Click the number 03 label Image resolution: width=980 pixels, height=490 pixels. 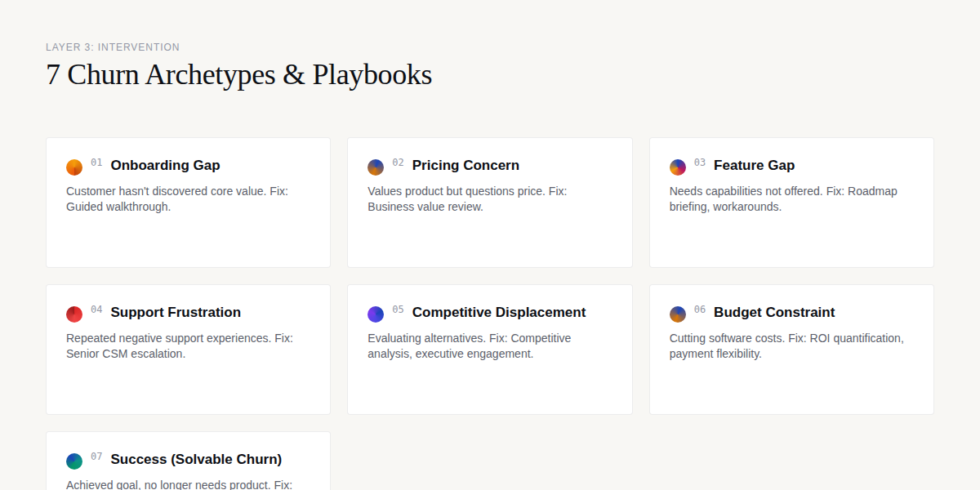700,163
